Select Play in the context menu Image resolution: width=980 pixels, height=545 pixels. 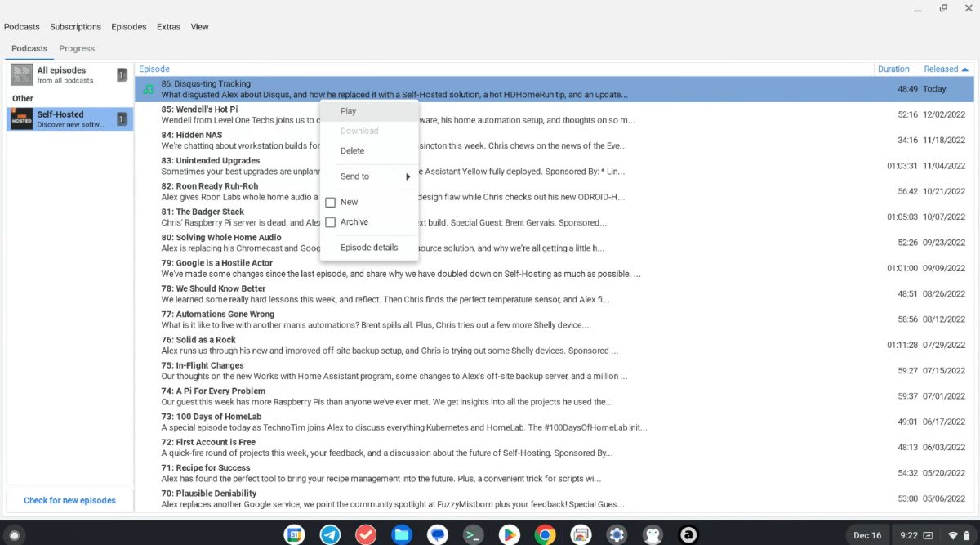[348, 110]
